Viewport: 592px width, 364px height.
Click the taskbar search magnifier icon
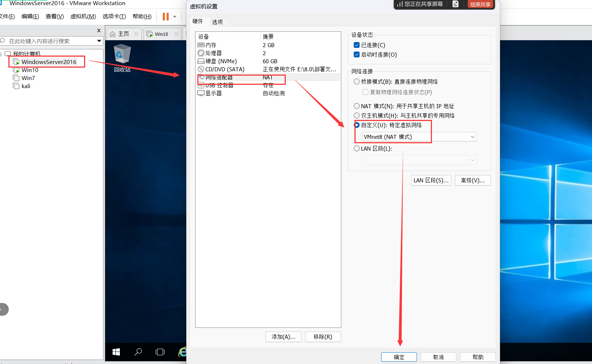coord(138,352)
